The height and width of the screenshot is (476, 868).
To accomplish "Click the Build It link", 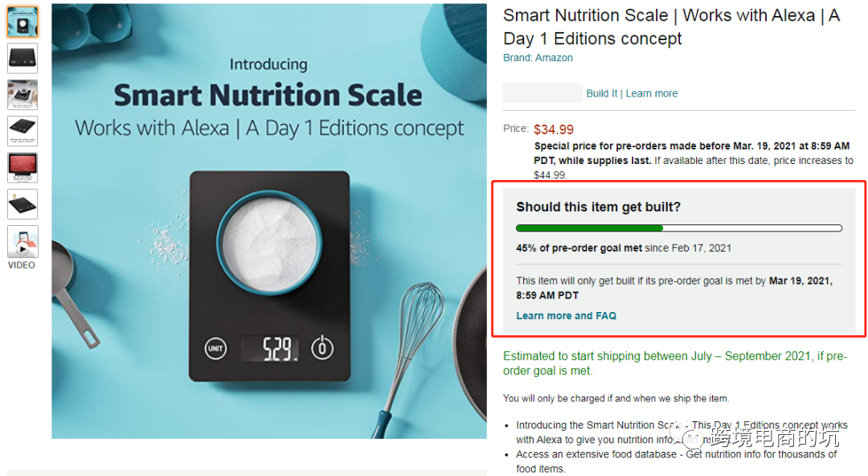I will (602, 93).
